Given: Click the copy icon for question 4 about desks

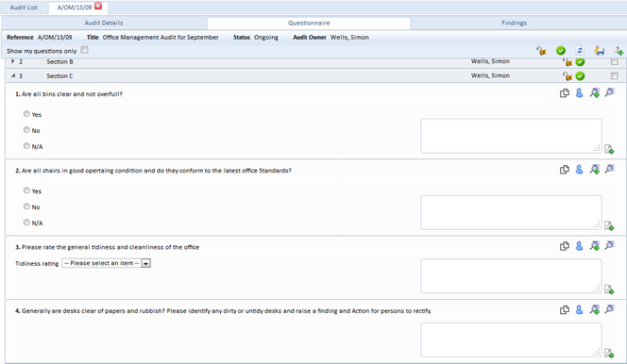Looking at the screenshot, I should [x=565, y=310].
